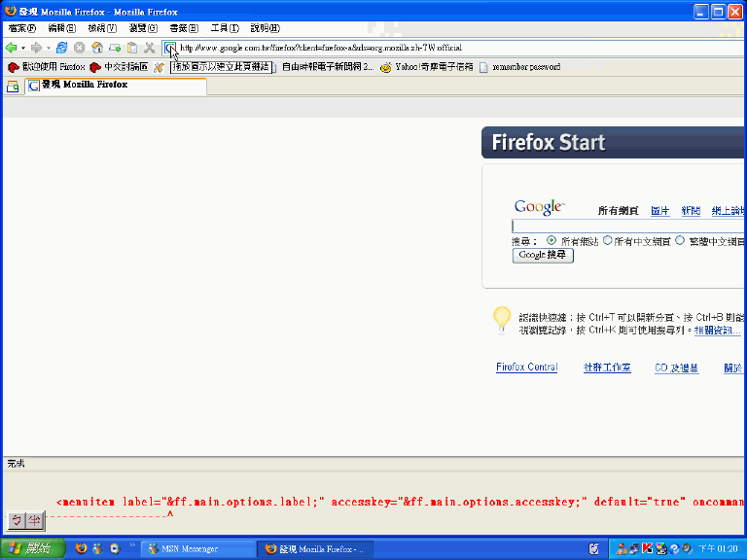Open the Forward button history dropdown arrow

[x=48, y=48]
